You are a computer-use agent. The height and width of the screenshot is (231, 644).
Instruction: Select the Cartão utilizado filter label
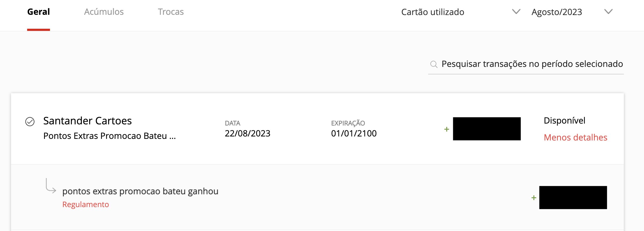point(433,12)
